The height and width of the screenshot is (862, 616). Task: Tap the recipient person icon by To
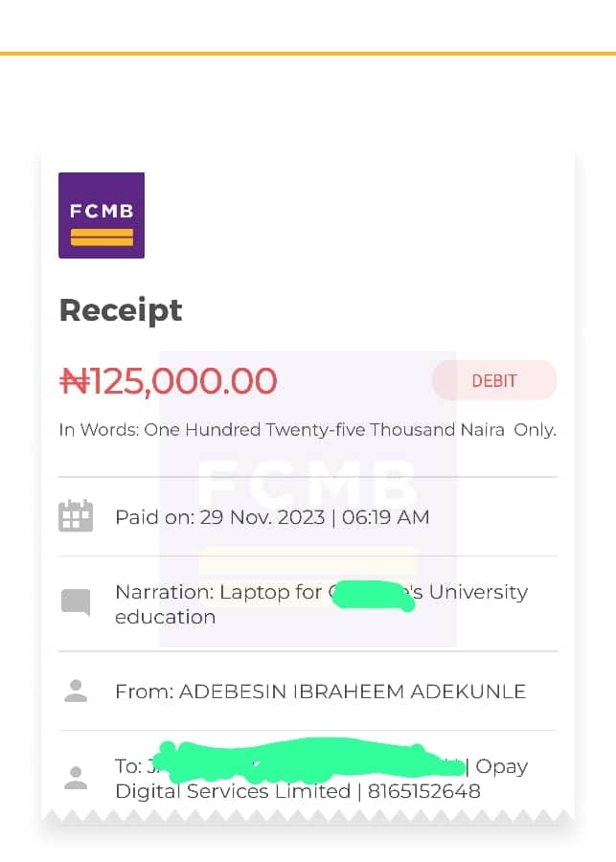click(x=76, y=778)
